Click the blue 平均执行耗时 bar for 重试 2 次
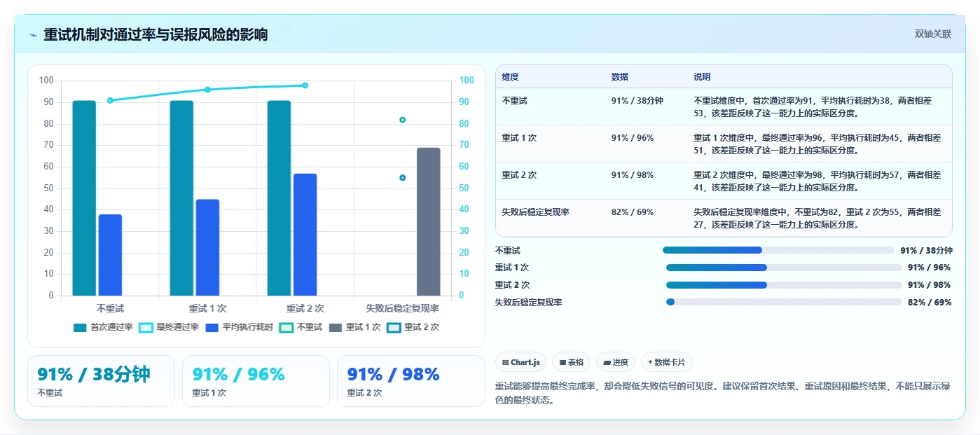The image size is (980, 435). 305,235
